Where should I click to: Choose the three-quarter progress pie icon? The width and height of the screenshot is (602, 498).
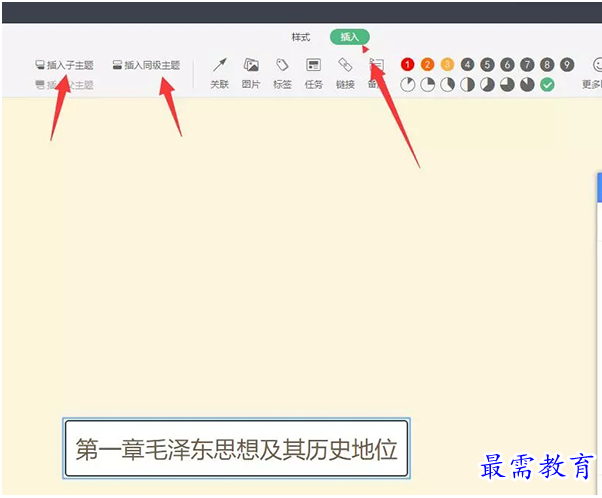tap(507, 85)
